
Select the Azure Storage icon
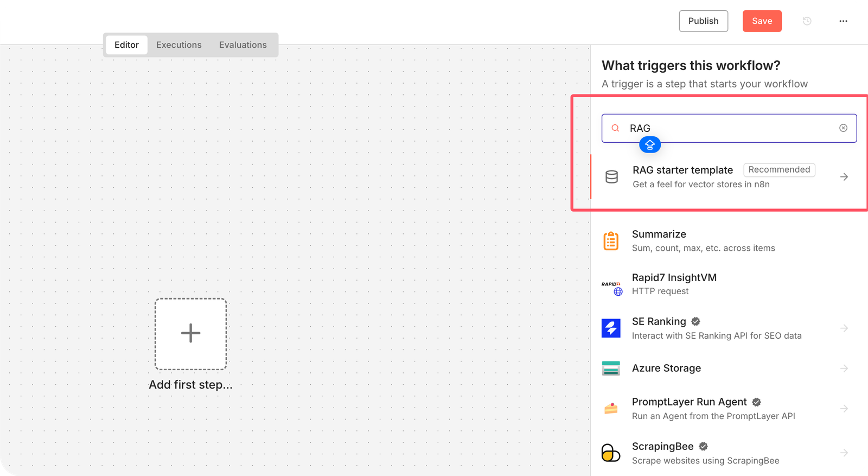(x=611, y=368)
